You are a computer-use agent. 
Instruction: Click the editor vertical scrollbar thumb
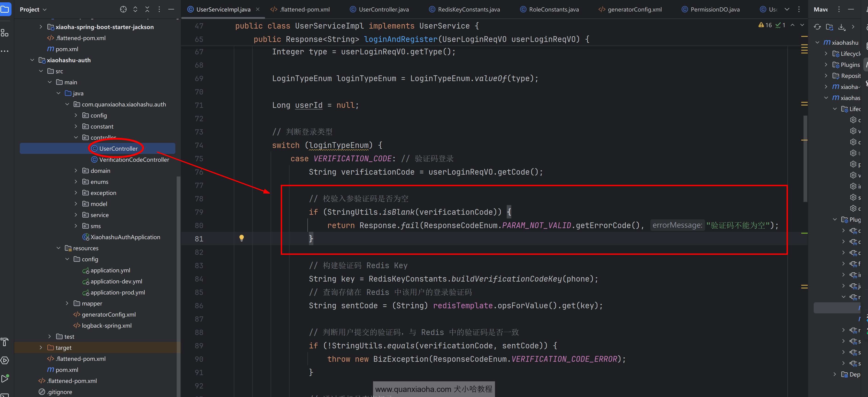[x=805, y=159]
